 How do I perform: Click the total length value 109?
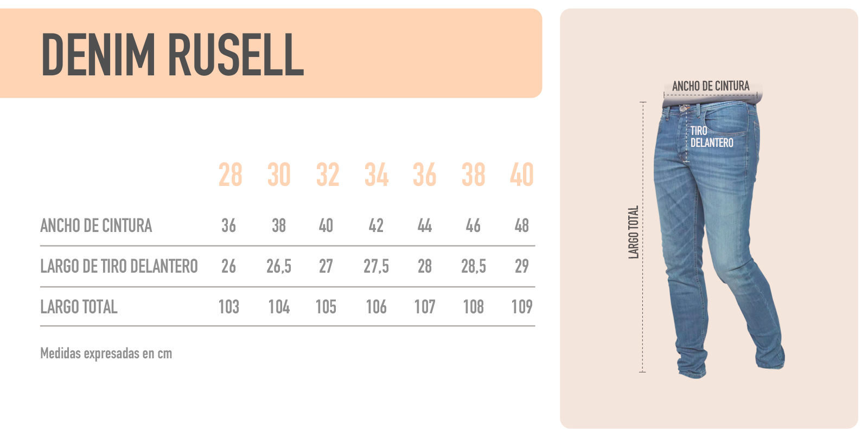point(522,307)
